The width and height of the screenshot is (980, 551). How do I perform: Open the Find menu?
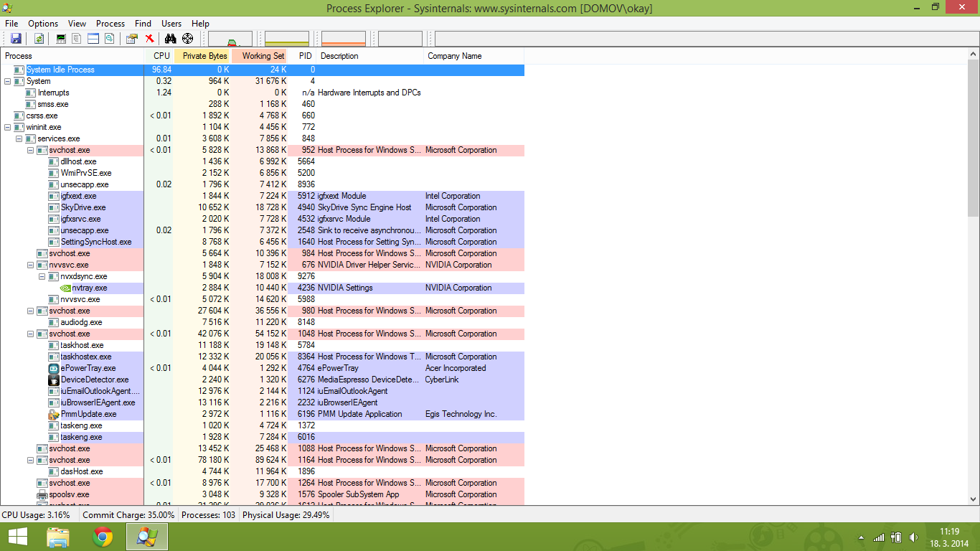click(x=143, y=24)
